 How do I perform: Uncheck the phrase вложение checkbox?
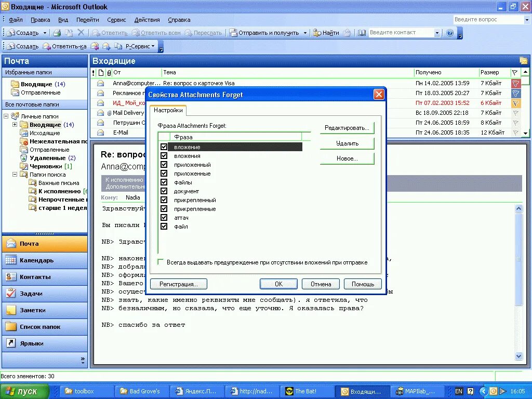point(164,147)
